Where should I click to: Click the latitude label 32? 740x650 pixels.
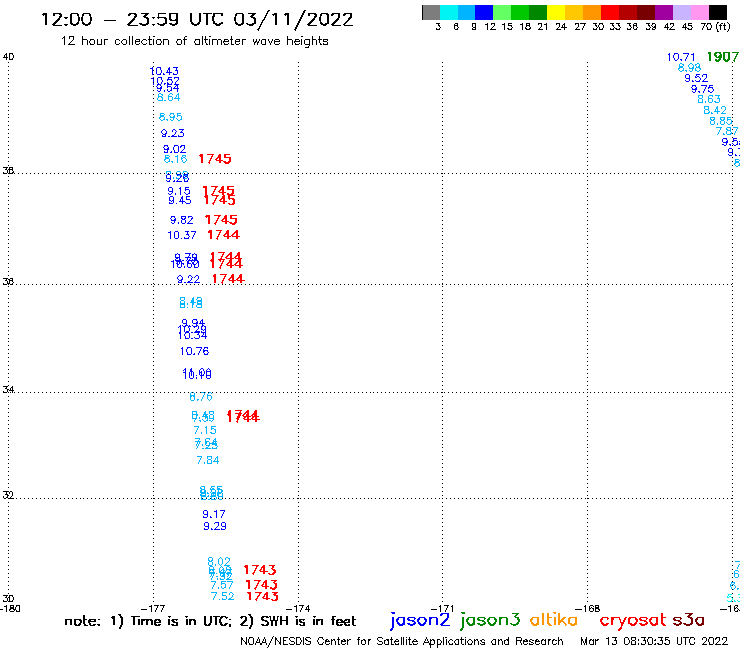point(8,495)
